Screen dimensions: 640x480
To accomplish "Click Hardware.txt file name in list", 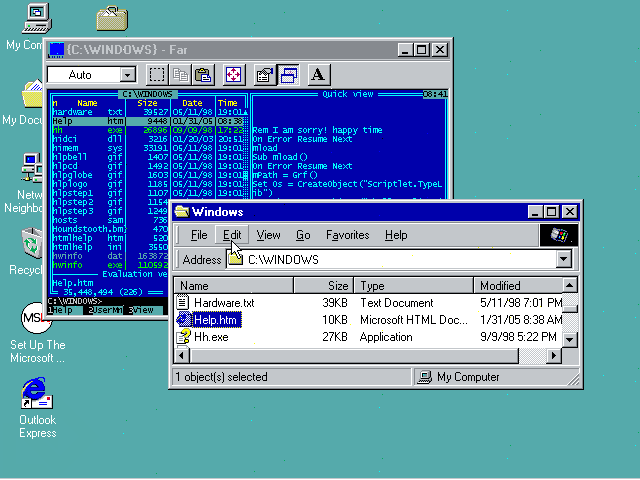I will coord(224,303).
